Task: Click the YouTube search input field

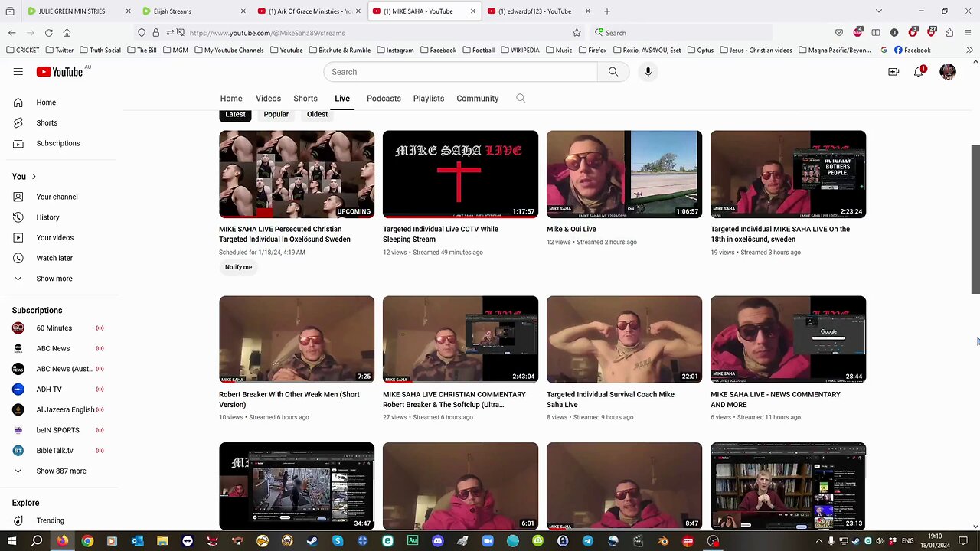Action: coord(461,72)
